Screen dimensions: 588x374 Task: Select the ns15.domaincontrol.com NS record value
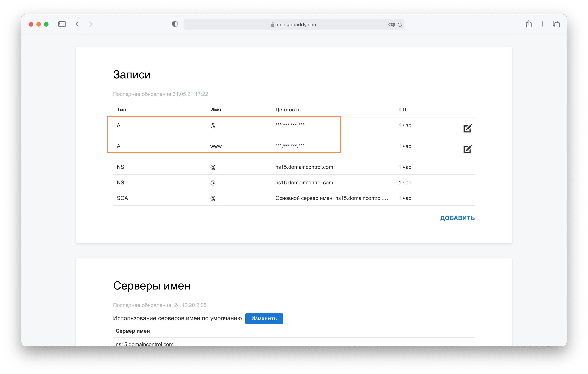304,167
